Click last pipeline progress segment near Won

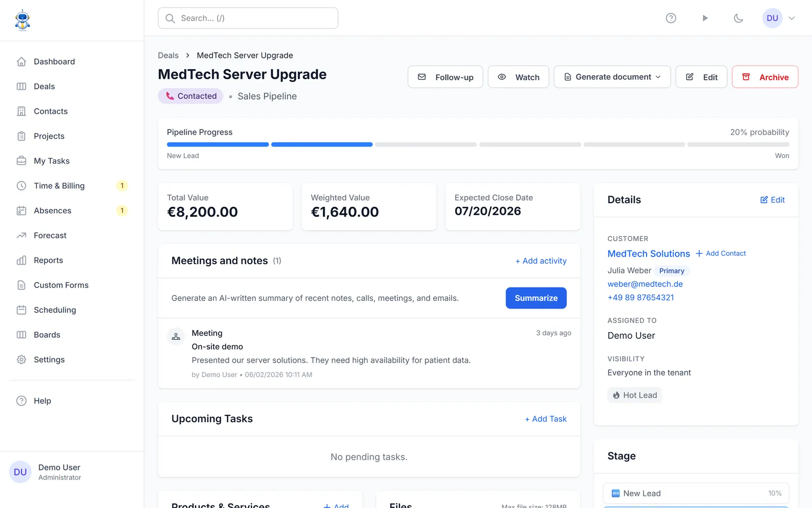click(738, 145)
